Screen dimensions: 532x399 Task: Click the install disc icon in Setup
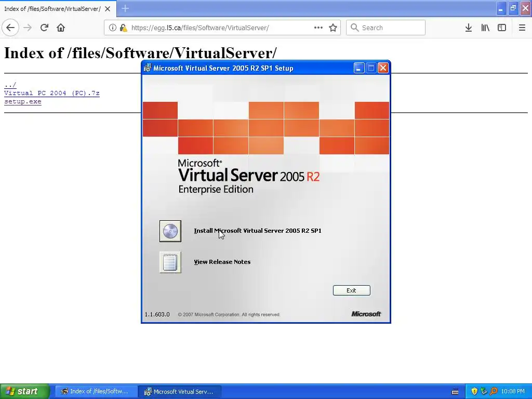pos(170,231)
